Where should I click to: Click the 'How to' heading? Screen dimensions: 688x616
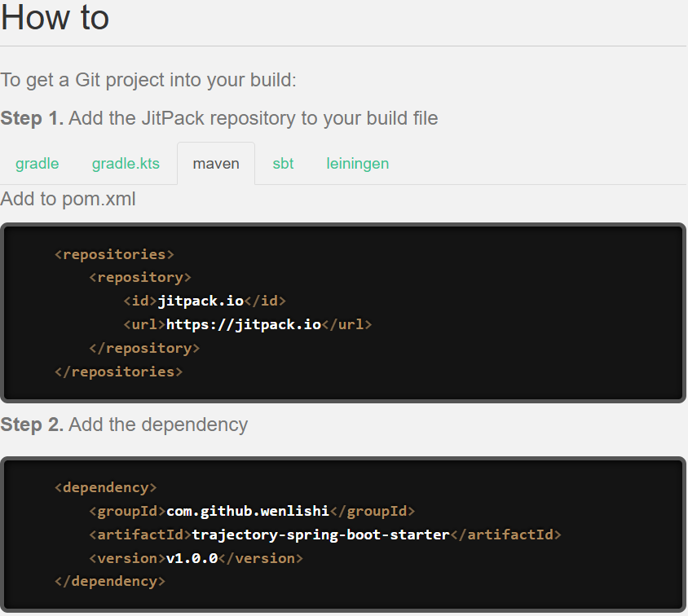pyautogui.click(x=55, y=18)
